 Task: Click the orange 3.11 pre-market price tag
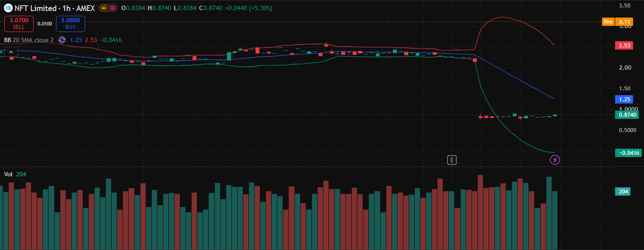click(624, 22)
